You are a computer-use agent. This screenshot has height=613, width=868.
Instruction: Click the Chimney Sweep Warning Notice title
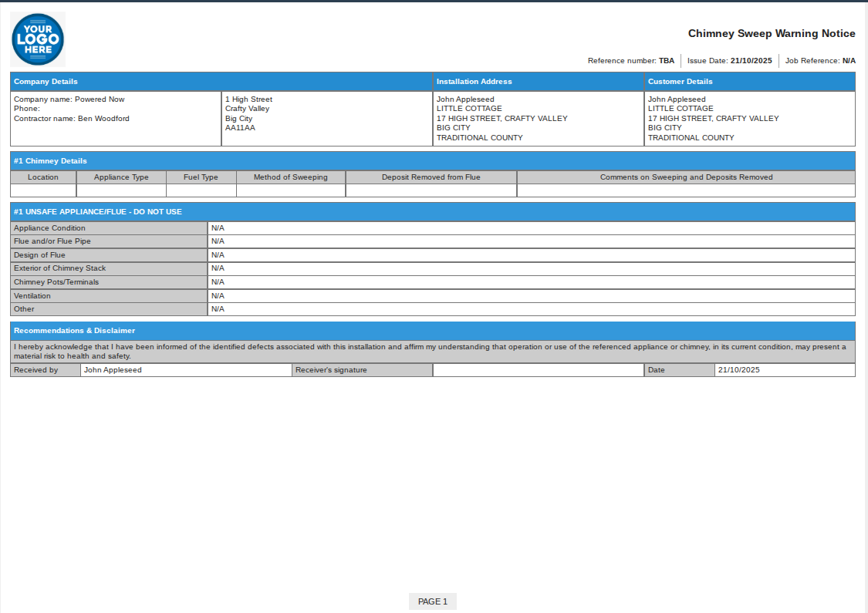771,33
